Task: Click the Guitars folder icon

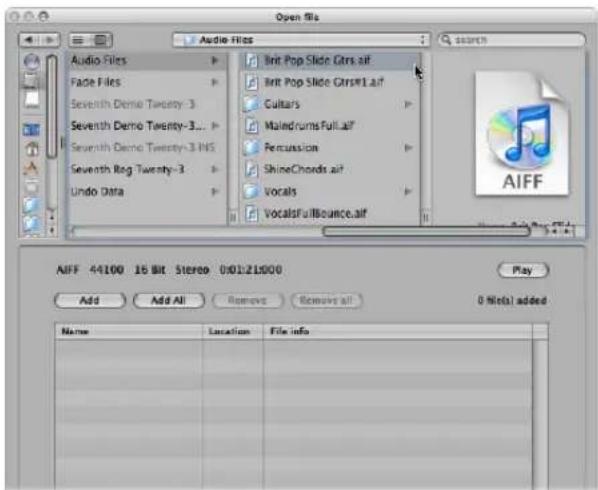Action: point(251,104)
